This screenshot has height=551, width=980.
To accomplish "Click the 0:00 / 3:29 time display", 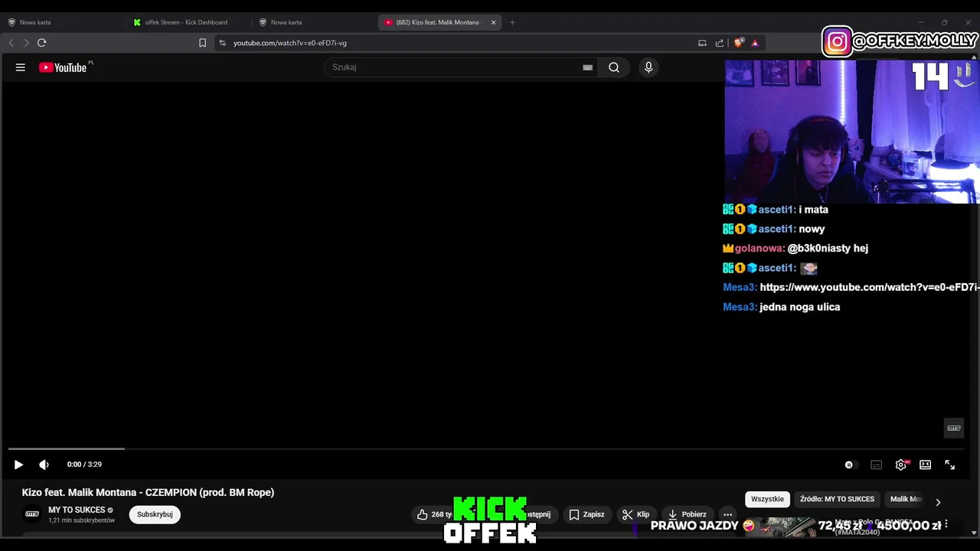I will point(84,465).
